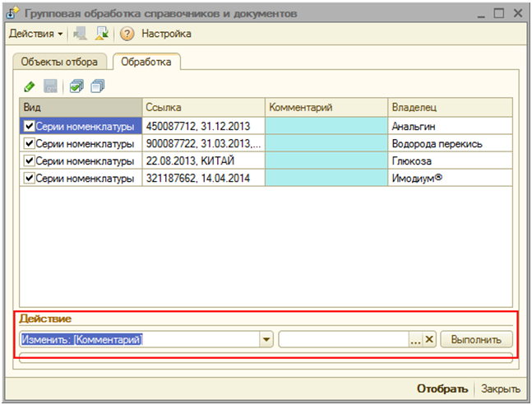Click the help question mark icon

[x=127, y=34]
